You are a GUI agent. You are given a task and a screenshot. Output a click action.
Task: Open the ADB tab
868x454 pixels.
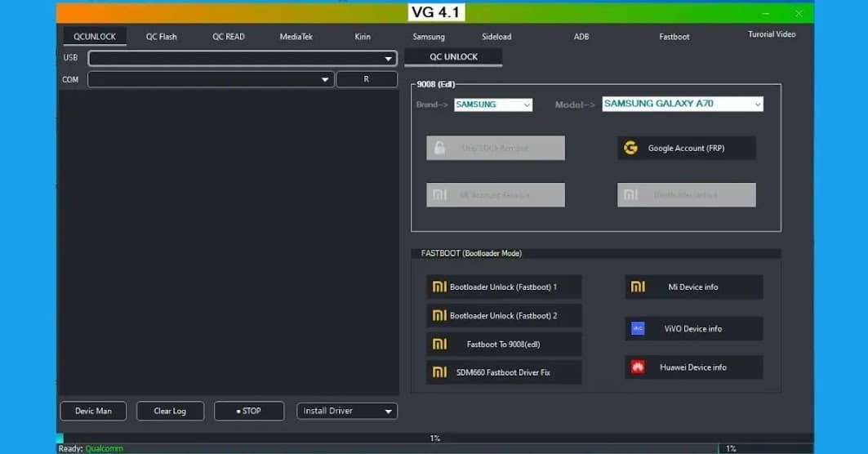(x=581, y=37)
